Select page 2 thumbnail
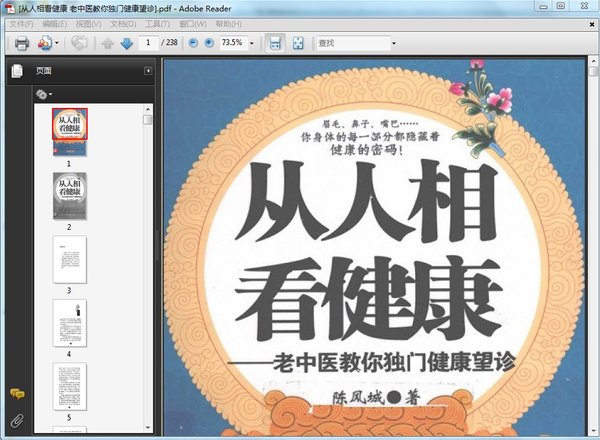 (x=70, y=196)
